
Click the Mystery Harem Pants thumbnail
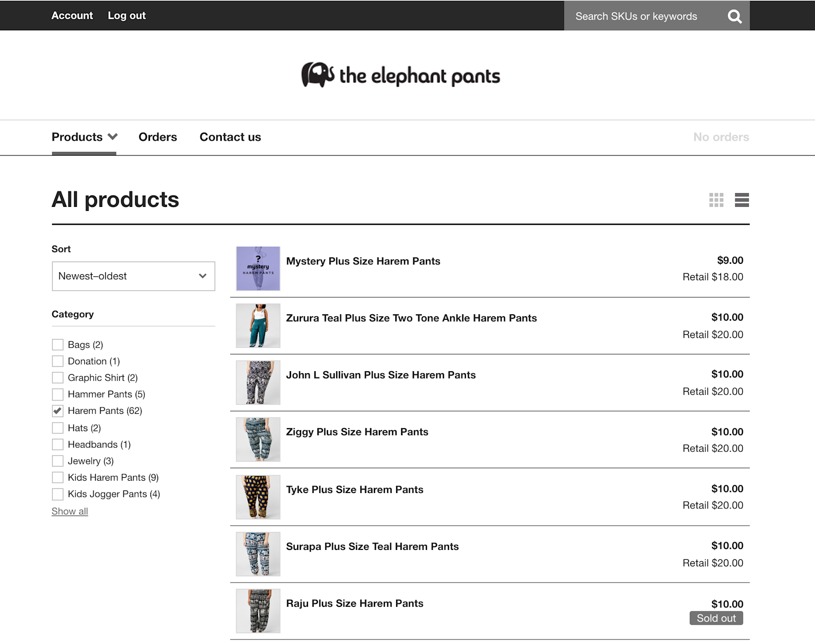point(258,268)
